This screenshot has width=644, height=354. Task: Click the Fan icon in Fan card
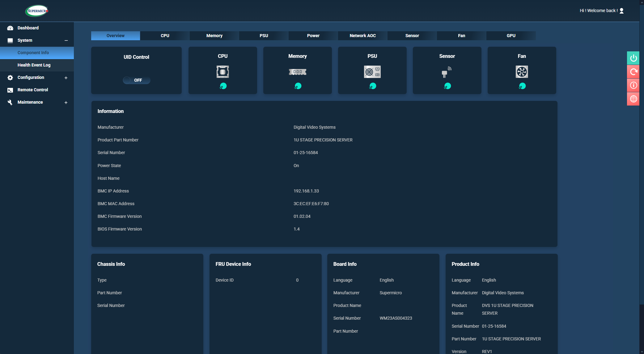[522, 72]
